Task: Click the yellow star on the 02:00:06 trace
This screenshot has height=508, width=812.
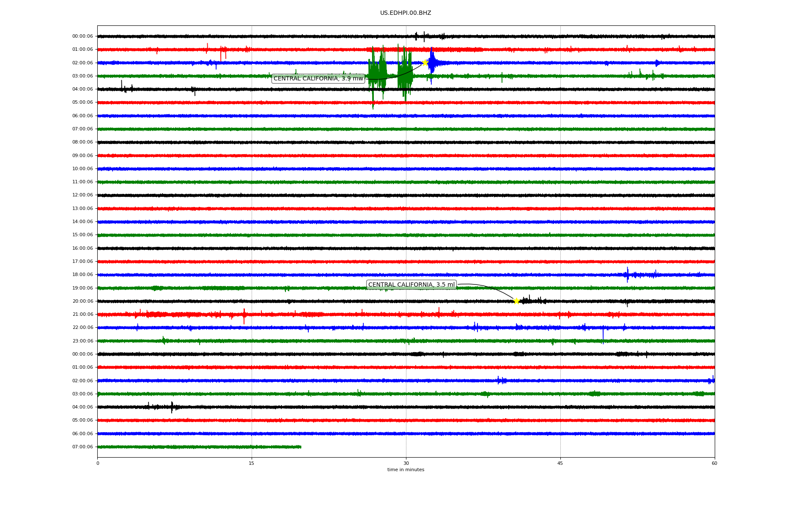Action: point(425,63)
